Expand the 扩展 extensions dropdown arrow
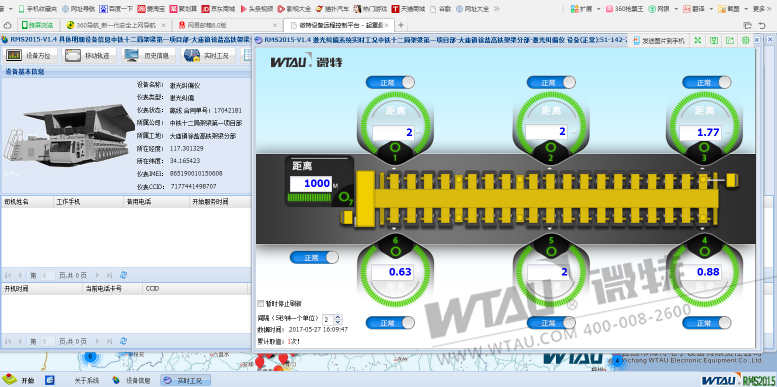 [x=598, y=9]
